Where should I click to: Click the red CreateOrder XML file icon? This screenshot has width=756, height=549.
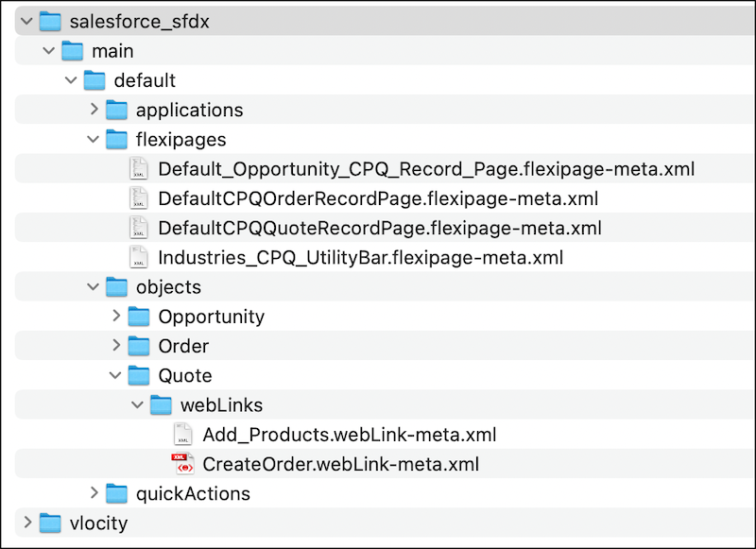[x=182, y=464]
